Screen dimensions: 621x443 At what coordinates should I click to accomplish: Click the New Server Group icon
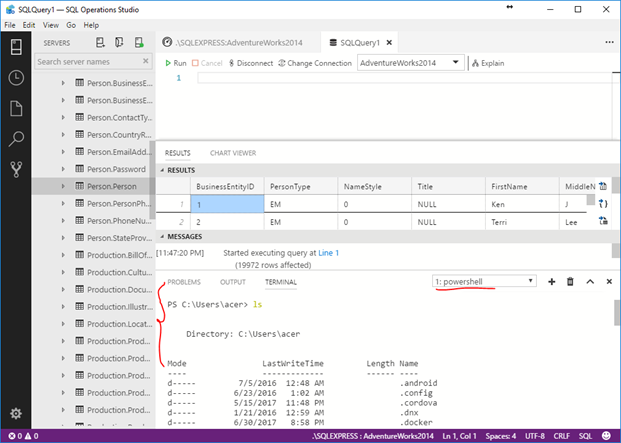[x=119, y=42]
